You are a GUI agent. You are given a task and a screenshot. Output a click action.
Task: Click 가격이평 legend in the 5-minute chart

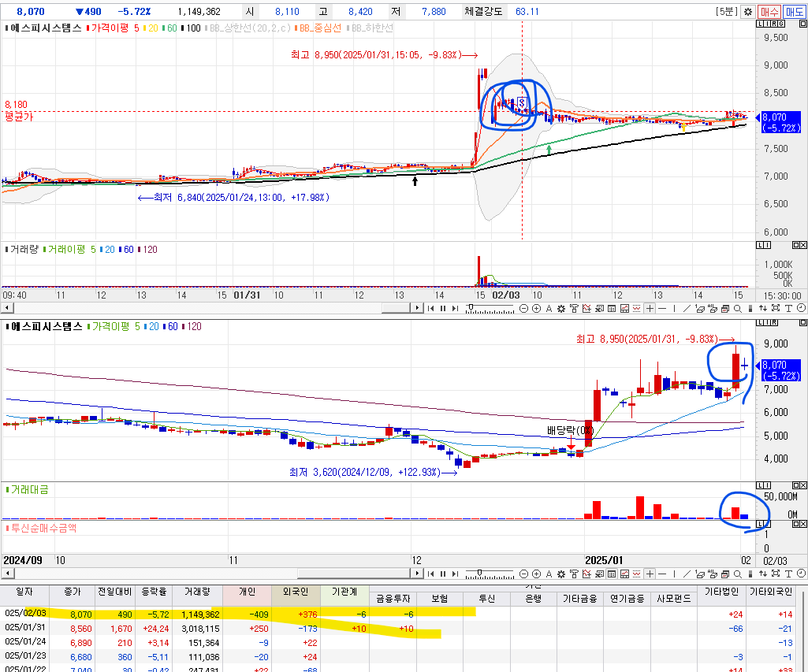(110, 28)
